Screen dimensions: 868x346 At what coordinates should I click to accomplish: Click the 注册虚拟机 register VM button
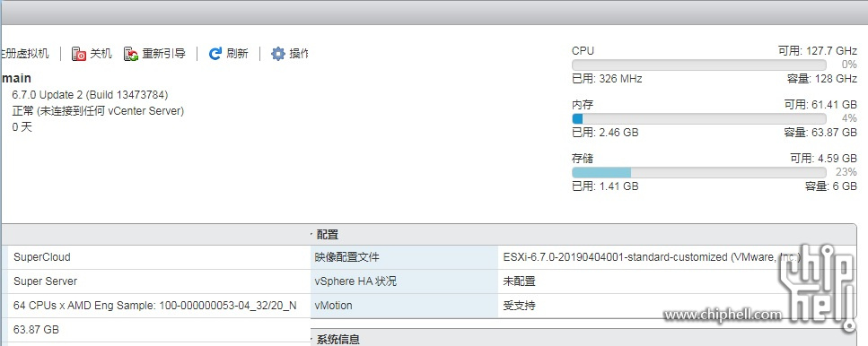tap(24, 54)
